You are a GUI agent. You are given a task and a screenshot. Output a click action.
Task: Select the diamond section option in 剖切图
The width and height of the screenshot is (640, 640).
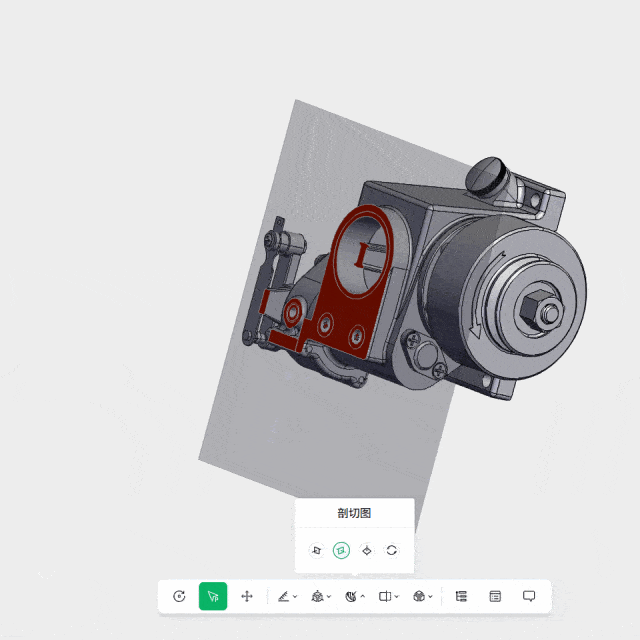click(x=367, y=550)
